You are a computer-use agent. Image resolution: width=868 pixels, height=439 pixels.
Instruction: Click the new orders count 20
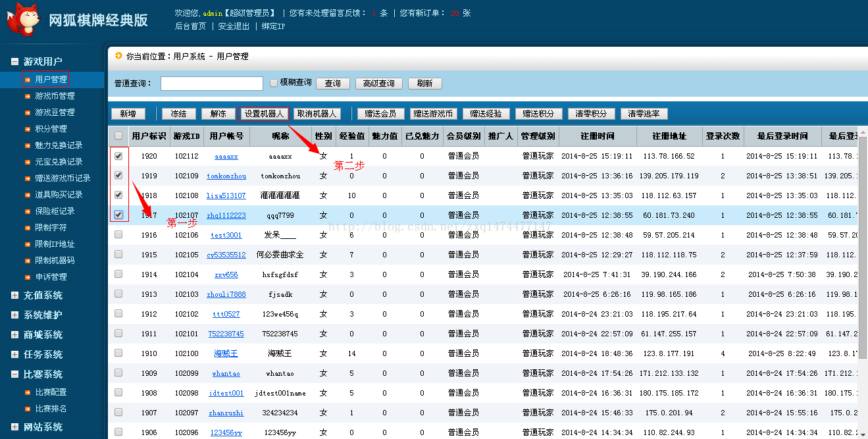455,13
